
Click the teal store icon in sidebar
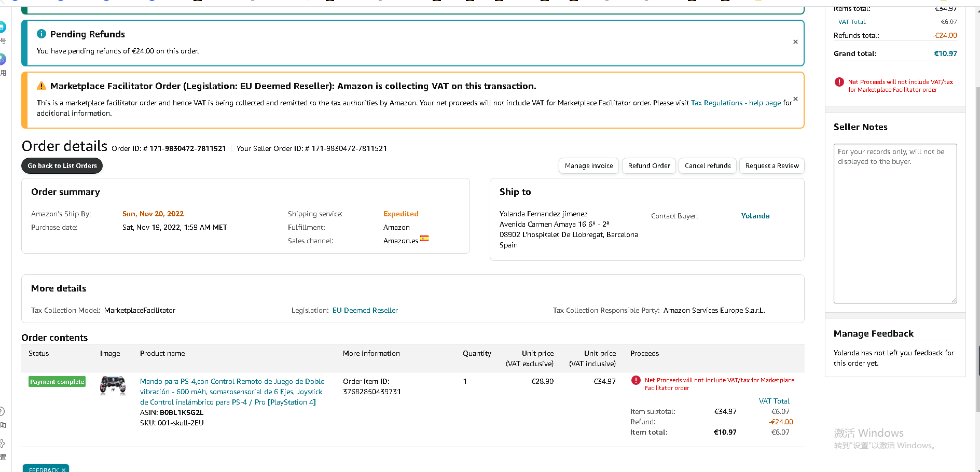[2, 27]
